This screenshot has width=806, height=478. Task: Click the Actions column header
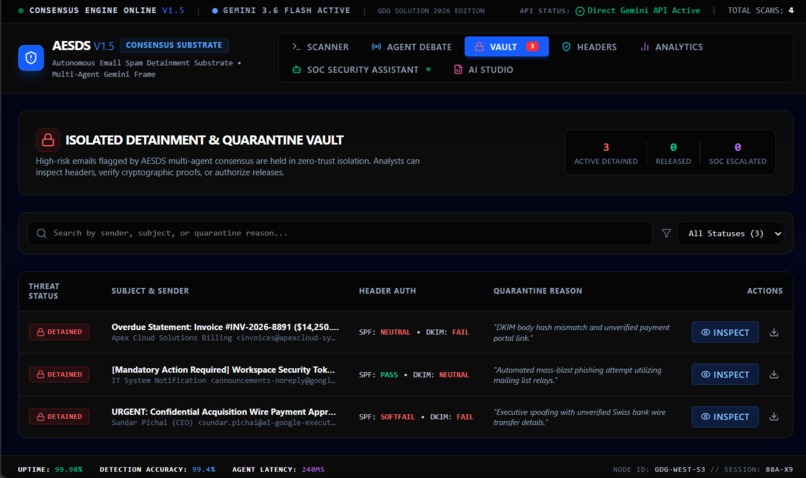coord(764,291)
